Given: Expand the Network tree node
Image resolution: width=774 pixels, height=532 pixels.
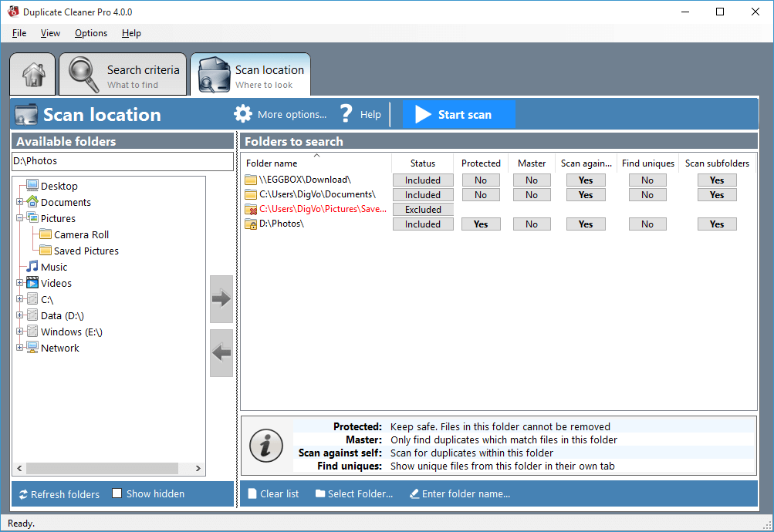Looking at the screenshot, I should [x=19, y=348].
